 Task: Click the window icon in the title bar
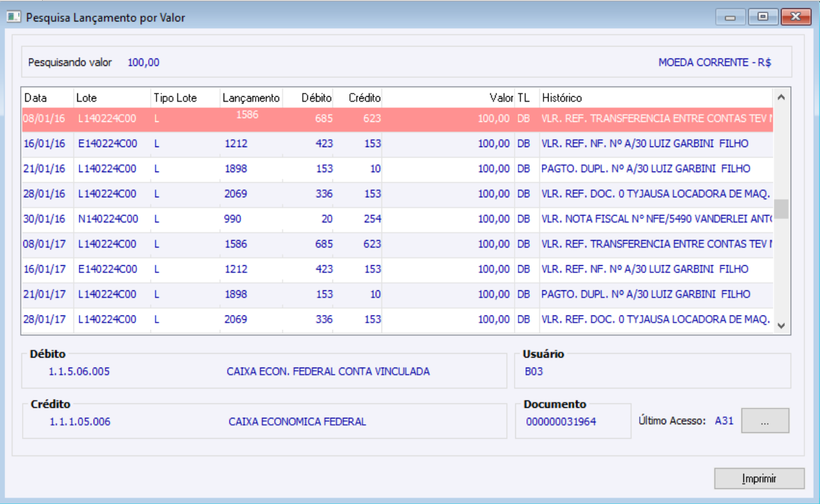click(x=13, y=18)
